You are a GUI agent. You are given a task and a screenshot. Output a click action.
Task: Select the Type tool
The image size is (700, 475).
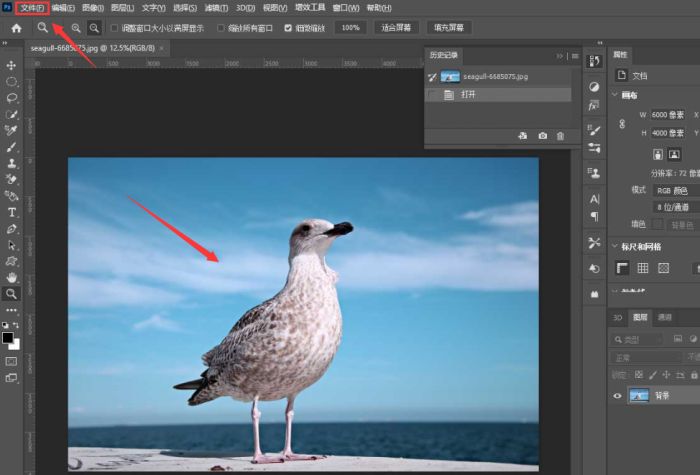[x=12, y=212]
